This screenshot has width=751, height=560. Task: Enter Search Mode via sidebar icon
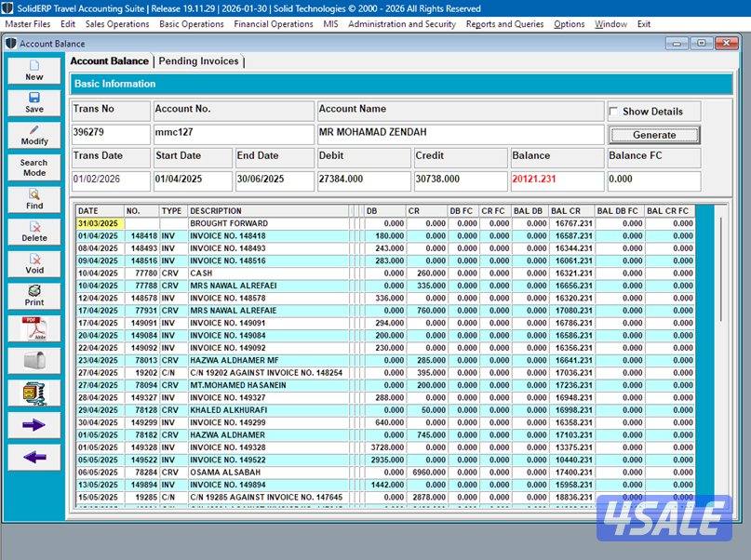34,168
